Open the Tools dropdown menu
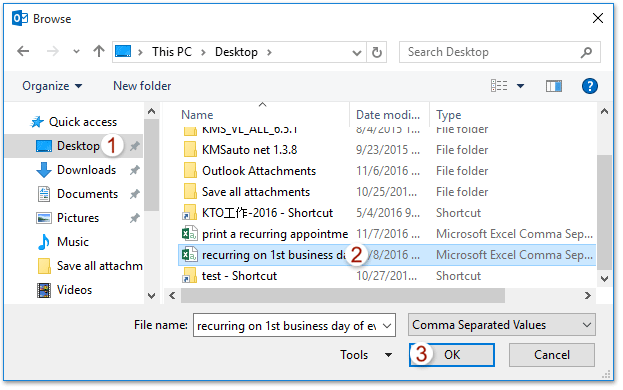Image resolution: width=623 pixels, height=390 pixels. (x=366, y=355)
